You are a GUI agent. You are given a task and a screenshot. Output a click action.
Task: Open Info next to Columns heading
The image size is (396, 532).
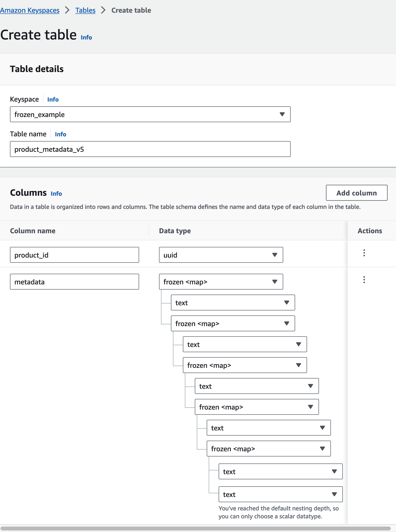pyautogui.click(x=56, y=194)
